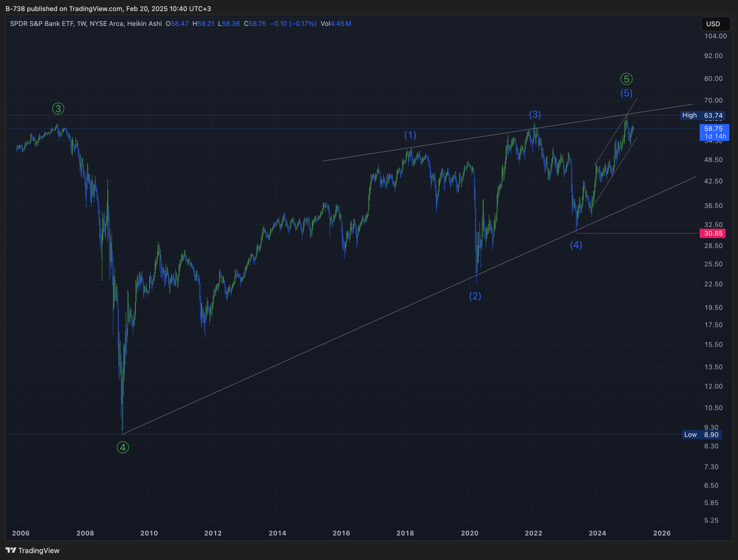Click the 28.50 price axis label
The width and height of the screenshot is (738, 560).
coord(713,245)
